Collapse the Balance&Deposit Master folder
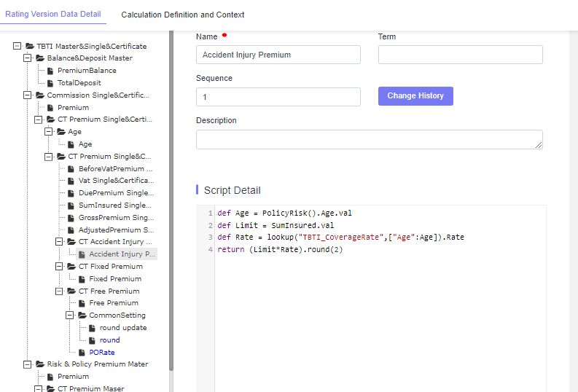The height and width of the screenshot is (392, 578). tap(27, 58)
